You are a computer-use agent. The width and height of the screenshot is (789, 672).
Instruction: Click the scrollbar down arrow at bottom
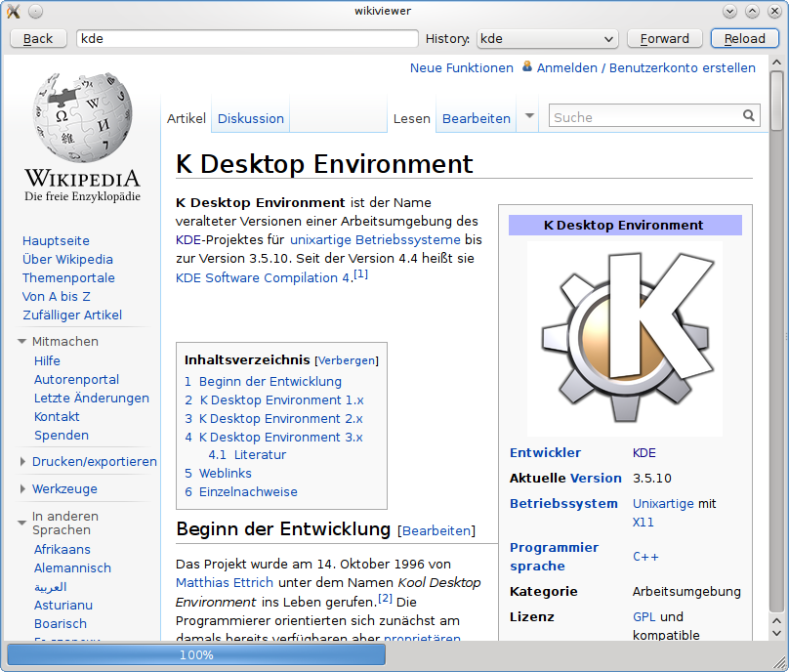(x=777, y=633)
